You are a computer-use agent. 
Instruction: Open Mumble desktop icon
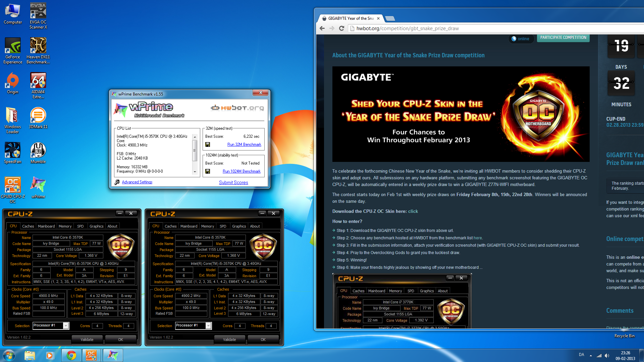38,153
